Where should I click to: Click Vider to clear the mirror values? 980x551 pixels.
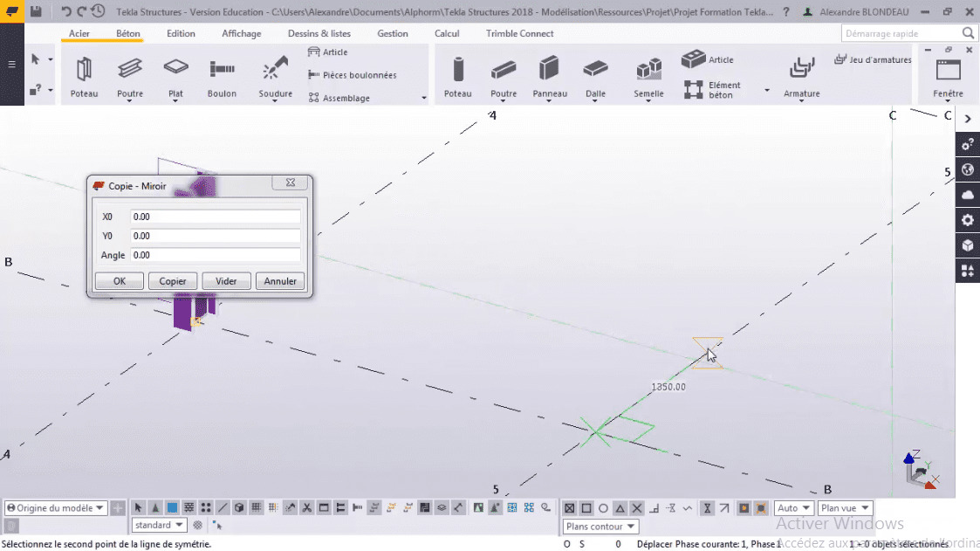pos(226,280)
